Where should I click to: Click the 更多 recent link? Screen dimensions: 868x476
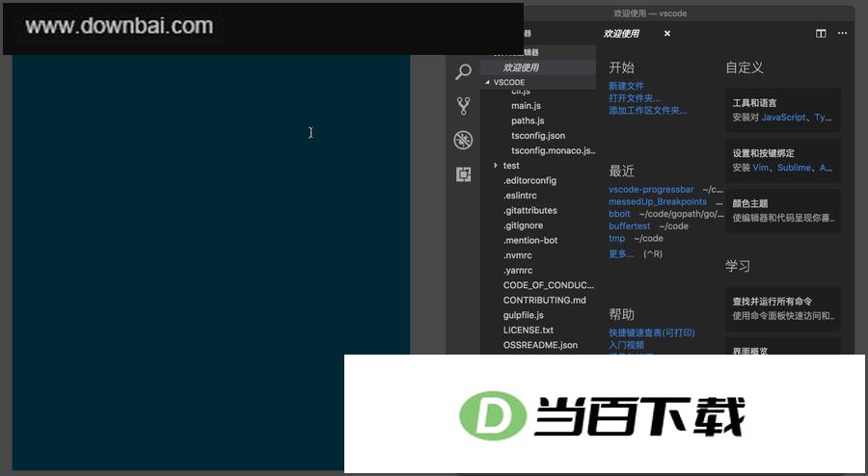[x=621, y=253]
